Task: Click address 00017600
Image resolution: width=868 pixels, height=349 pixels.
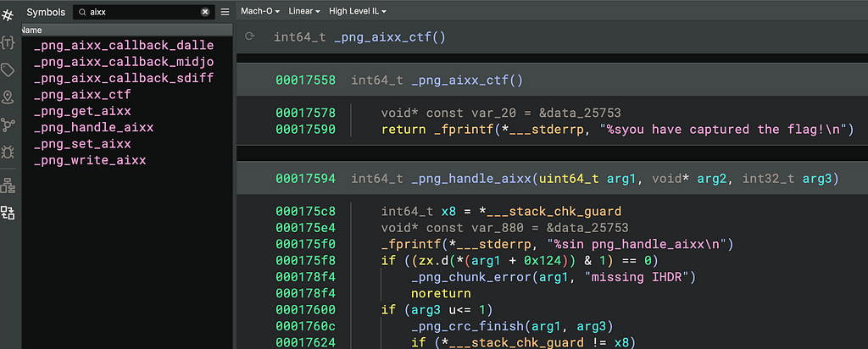Action: point(305,309)
